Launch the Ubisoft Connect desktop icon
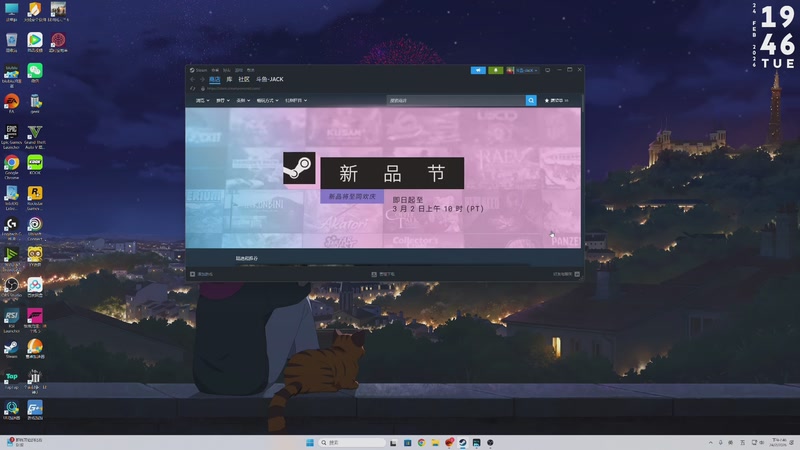The height and width of the screenshot is (450, 800). coord(35,229)
